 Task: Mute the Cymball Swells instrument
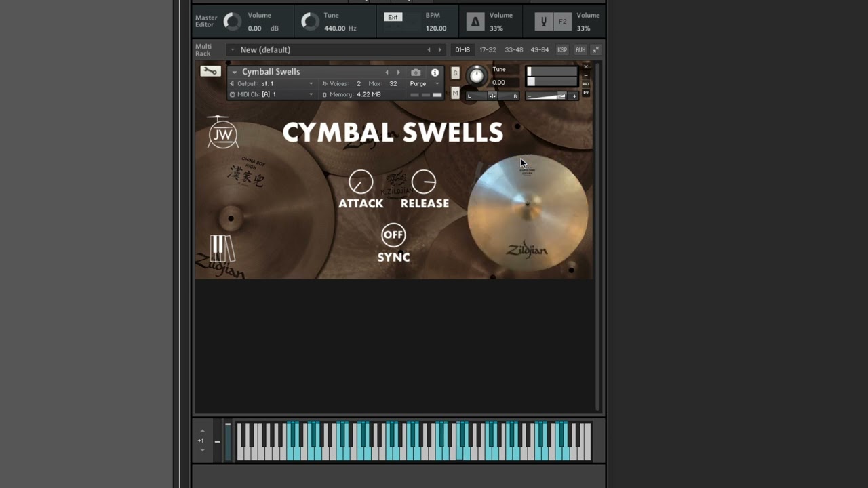click(455, 93)
